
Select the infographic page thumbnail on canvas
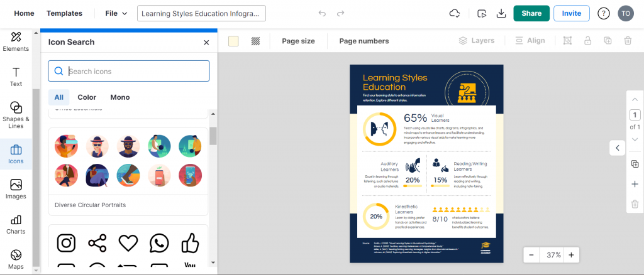pyautogui.click(x=426, y=163)
